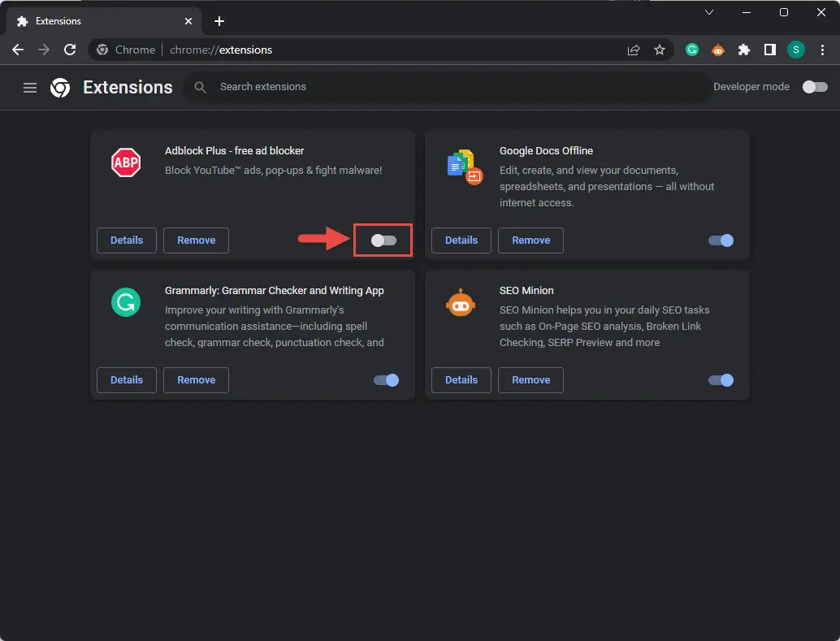Open Details for Grammarly
This screenshot has height=641, width=840.
click(127, 380)
